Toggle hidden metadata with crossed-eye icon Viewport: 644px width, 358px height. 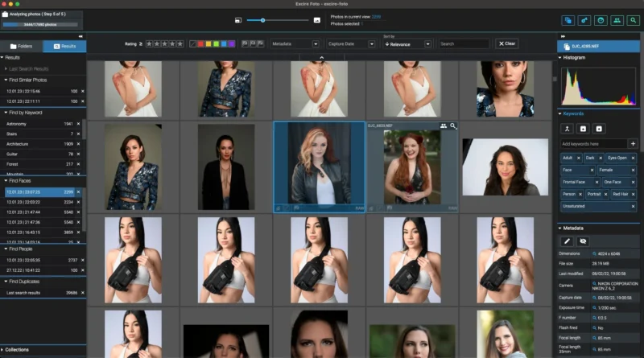tap(583, 241)
